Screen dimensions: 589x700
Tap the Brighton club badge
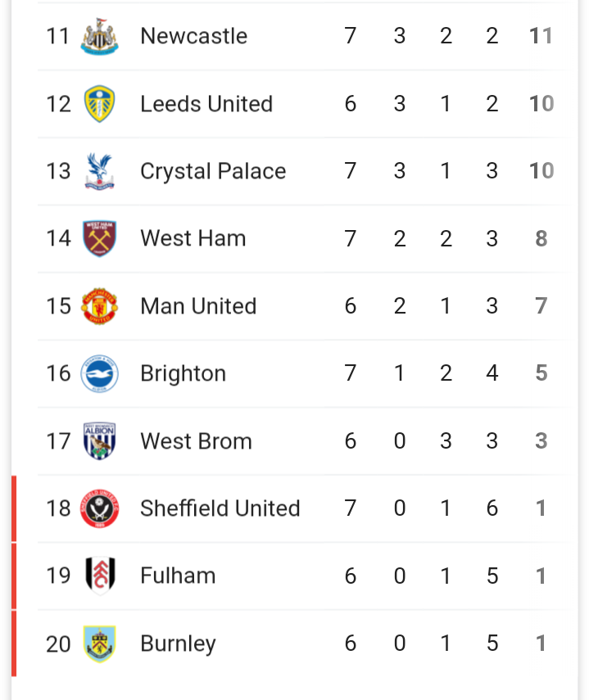(x=100, y=374)
